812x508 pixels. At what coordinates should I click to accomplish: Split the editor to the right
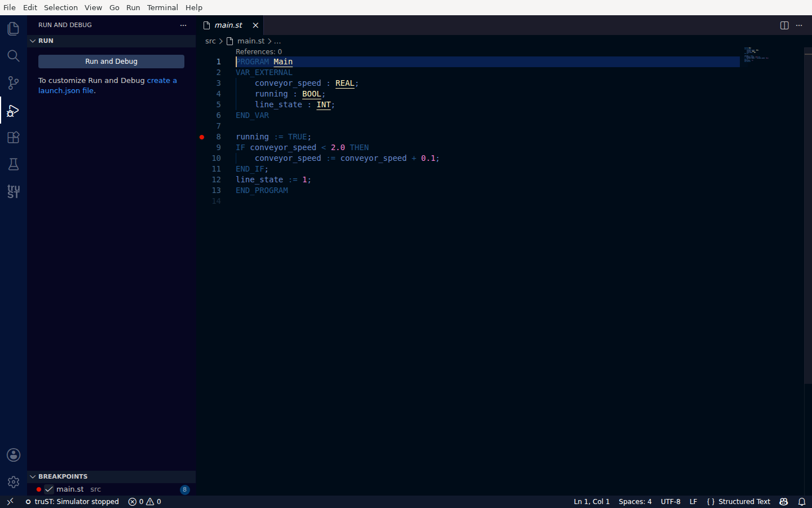coord(784,25)
